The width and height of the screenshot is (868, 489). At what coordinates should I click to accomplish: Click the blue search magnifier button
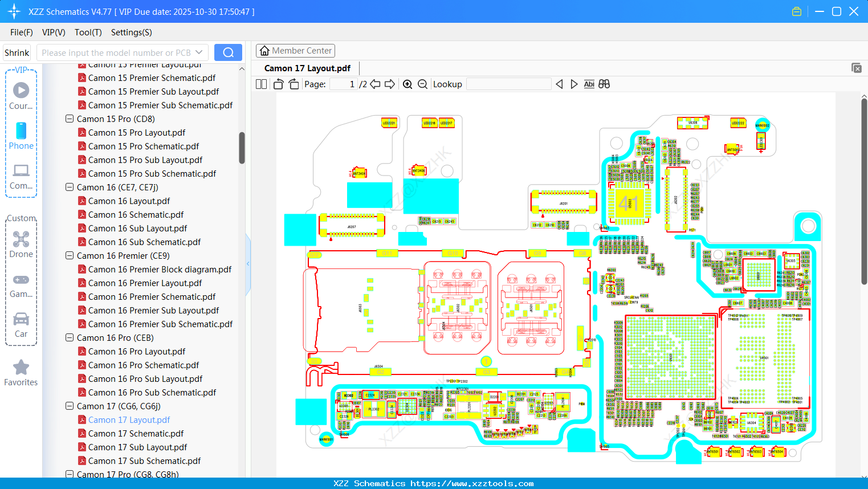[x=228, y=52]
